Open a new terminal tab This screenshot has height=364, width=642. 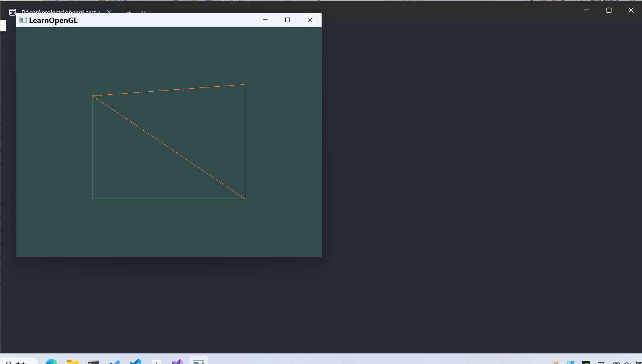point(129,11)
